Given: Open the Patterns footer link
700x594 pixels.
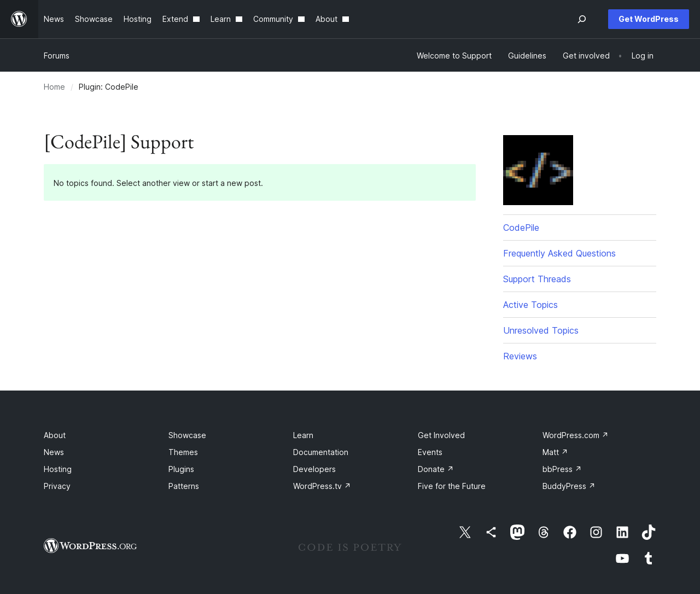Looking at the screenshot, I should coord(184,486).
